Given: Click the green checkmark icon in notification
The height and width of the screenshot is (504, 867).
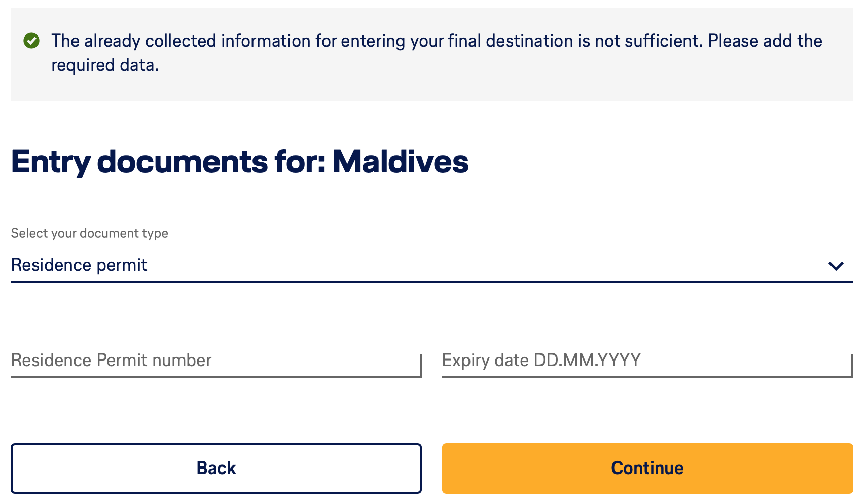Looking at the screenshot, I should (x=31, y=41).
